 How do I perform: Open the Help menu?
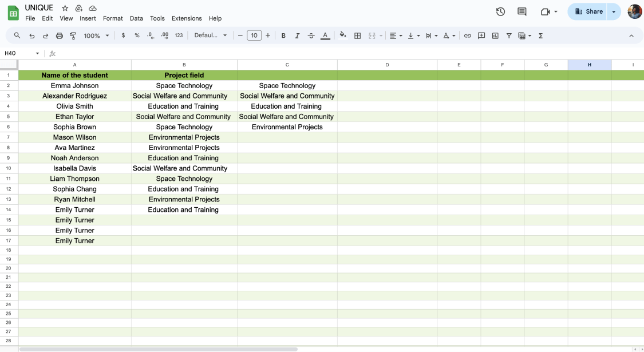215,18
